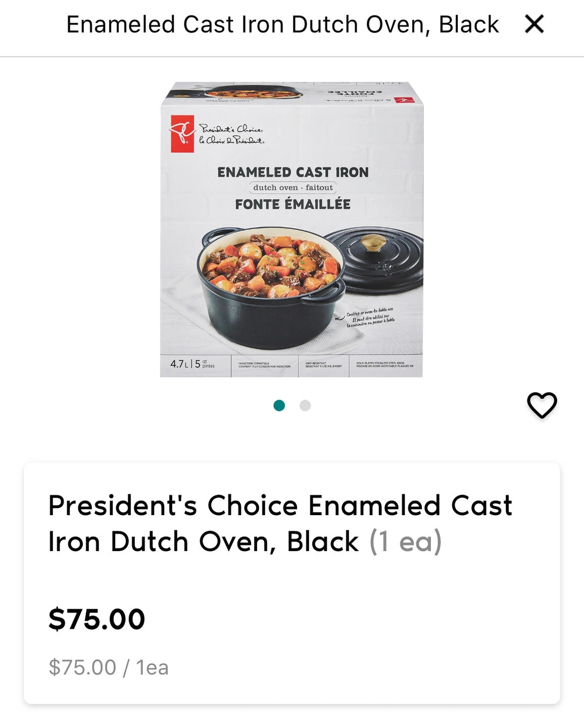Click the '4.7L | 5 qt' capacity label
This screenshot has height=728, width=584.
[192, 364]
